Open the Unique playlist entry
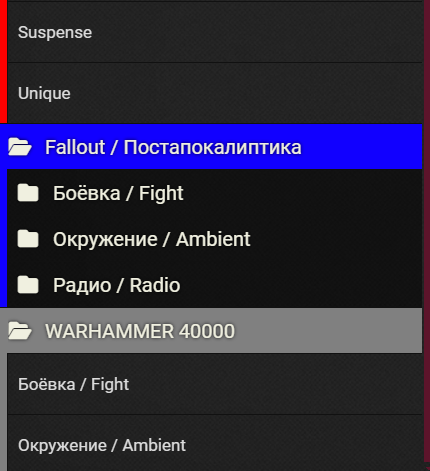This screenshot has width=430, height=471. click(215, 93)
